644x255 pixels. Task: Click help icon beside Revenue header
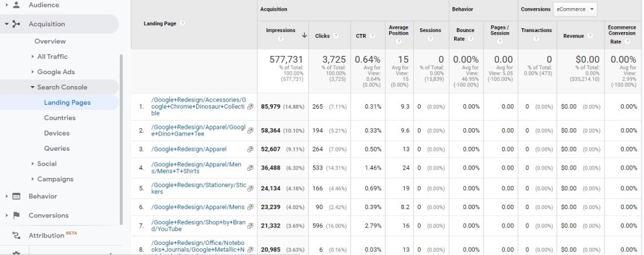(x=590, y=36)
